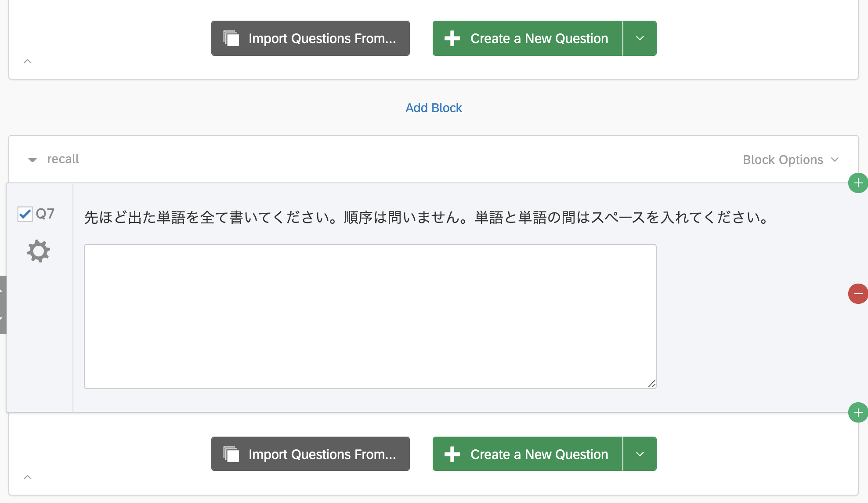Click the Add Block link

434,108
